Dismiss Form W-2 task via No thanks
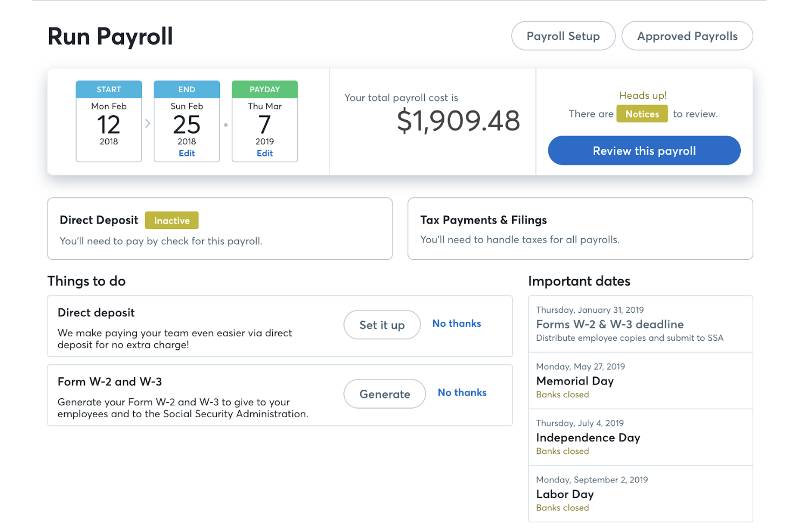 [x=462, y=392]
